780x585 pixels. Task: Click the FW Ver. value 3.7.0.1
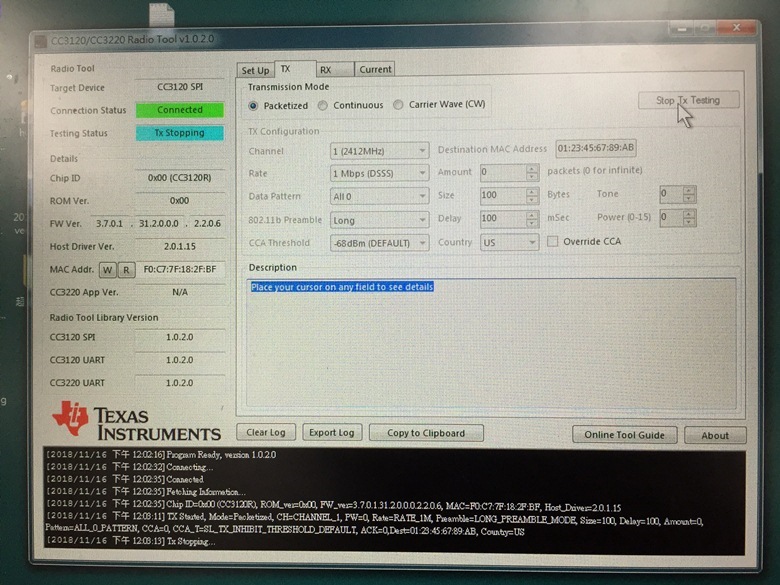pos(109,223)
